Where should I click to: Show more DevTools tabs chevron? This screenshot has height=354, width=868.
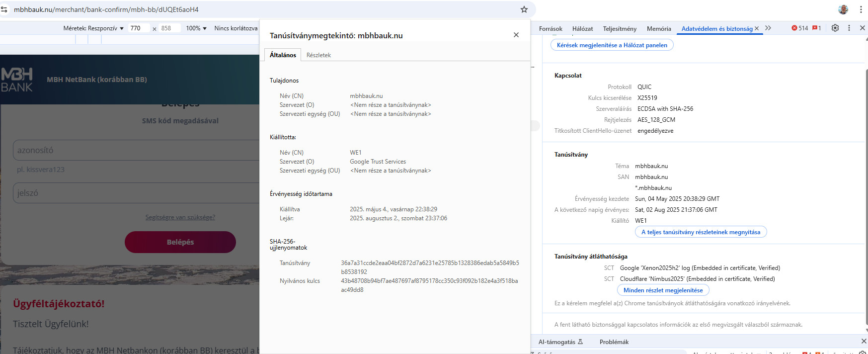(x=768, y=28)
